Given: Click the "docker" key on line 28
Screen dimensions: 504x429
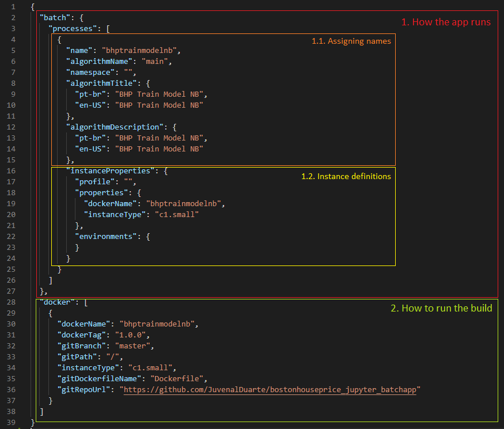Looking at the screenshot, I should point(57,302).
